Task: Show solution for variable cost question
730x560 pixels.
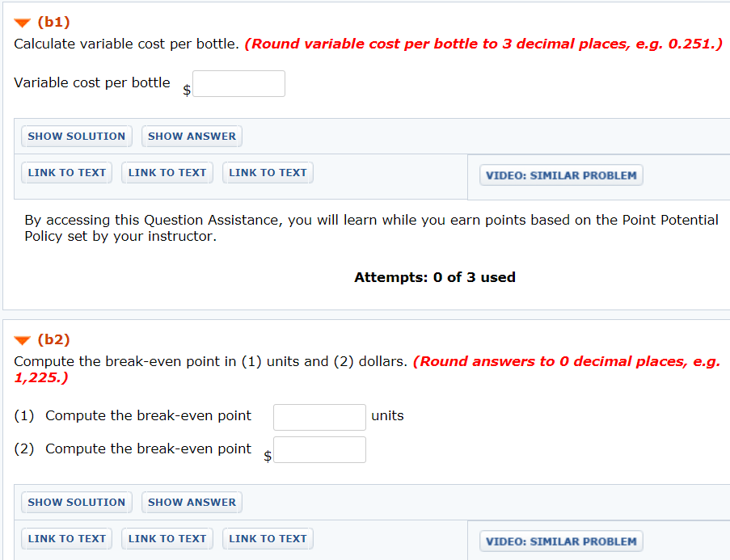Action: point(77,137)
